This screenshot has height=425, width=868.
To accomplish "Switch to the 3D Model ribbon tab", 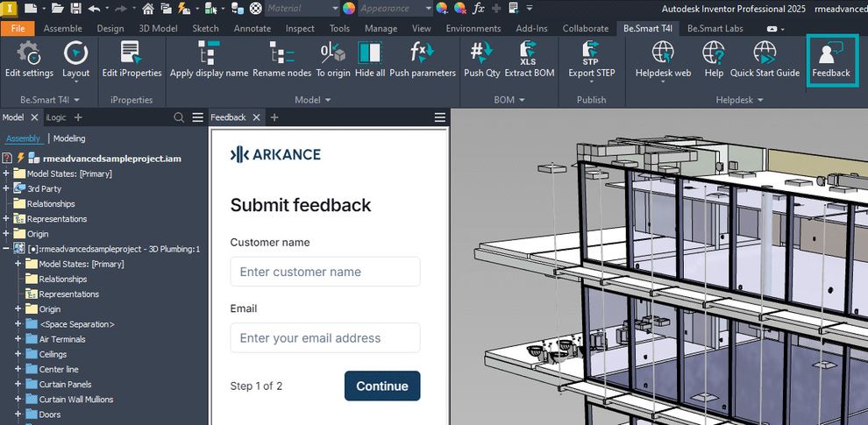I will pyautogui.click(x=158, y=28).
